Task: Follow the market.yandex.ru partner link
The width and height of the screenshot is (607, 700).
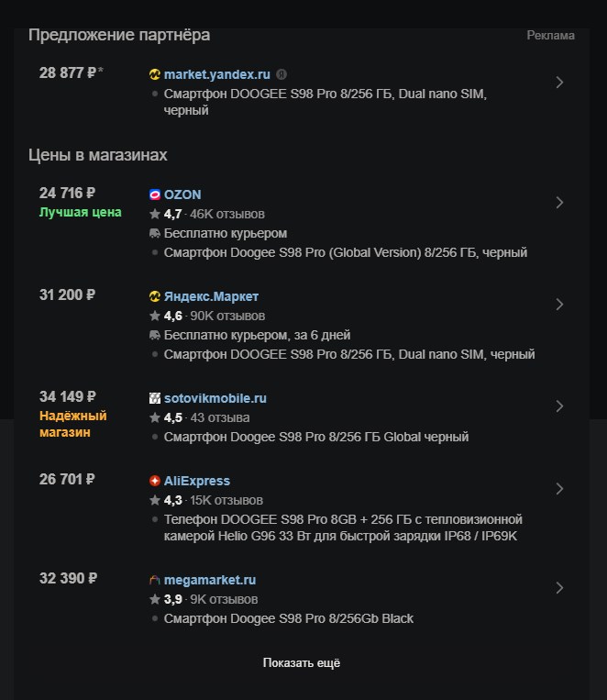Action: click(x=217, y=74)
